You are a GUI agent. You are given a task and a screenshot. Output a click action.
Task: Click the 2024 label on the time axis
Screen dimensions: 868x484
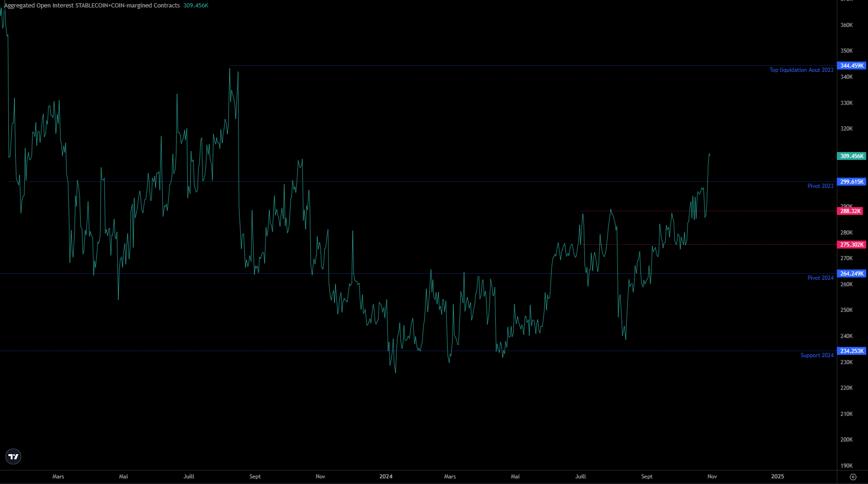click(x=386, y=477)
